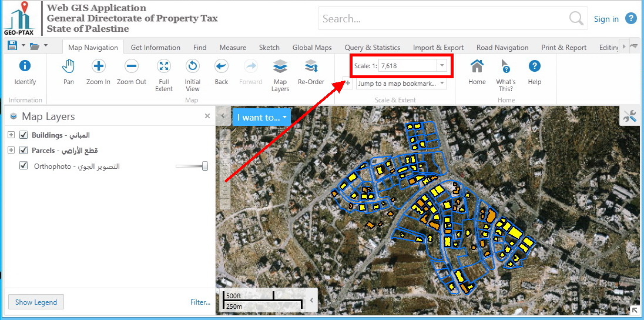This screenshot has height=320, width=644.
Task: Switch to the Measure tab
Action: tap(233, 47)
